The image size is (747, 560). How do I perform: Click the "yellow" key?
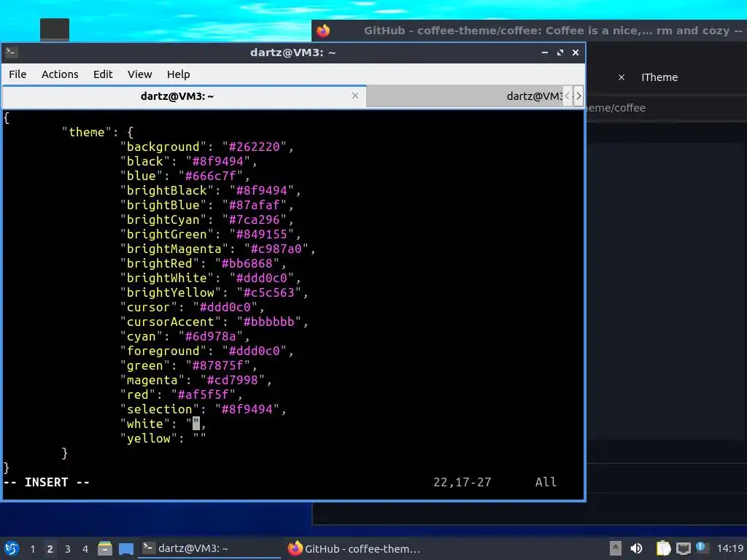(149, 438)
